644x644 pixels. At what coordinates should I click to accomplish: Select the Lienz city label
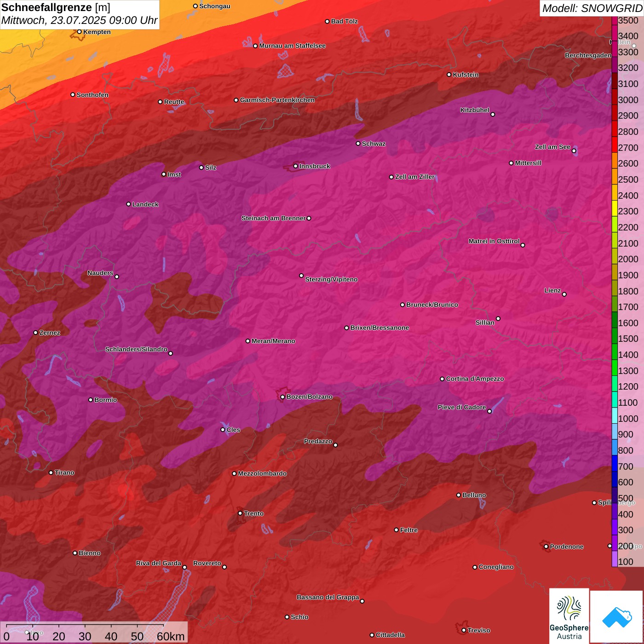pyautogui.click(x=552, y=290)
